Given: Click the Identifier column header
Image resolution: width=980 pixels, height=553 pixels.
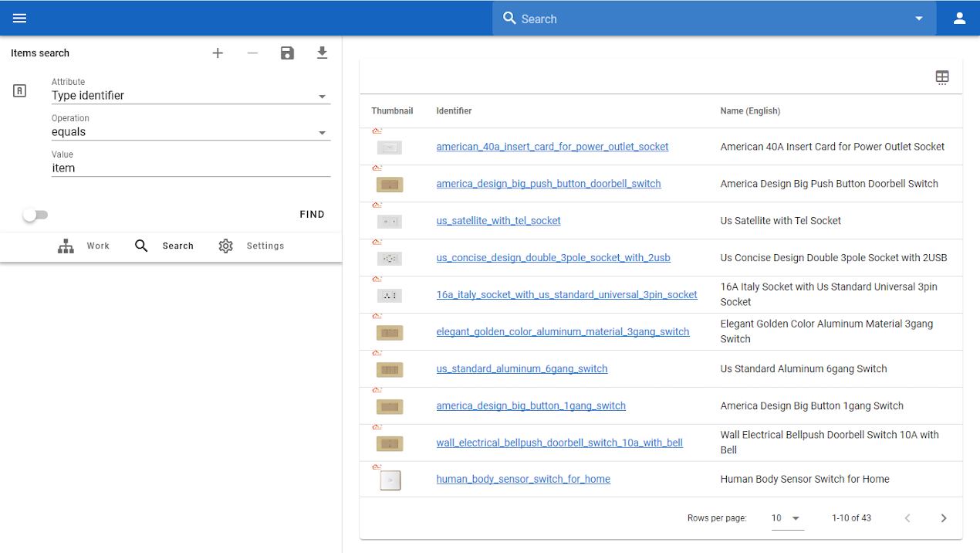Looking at the screenshot, I should point(454,111).
